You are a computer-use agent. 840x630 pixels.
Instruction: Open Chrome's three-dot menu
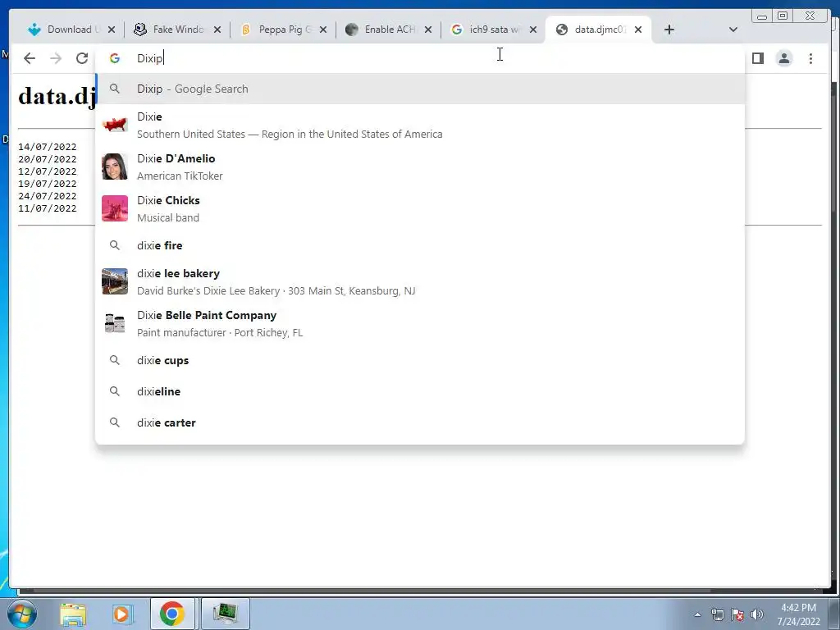pos(810,58)
